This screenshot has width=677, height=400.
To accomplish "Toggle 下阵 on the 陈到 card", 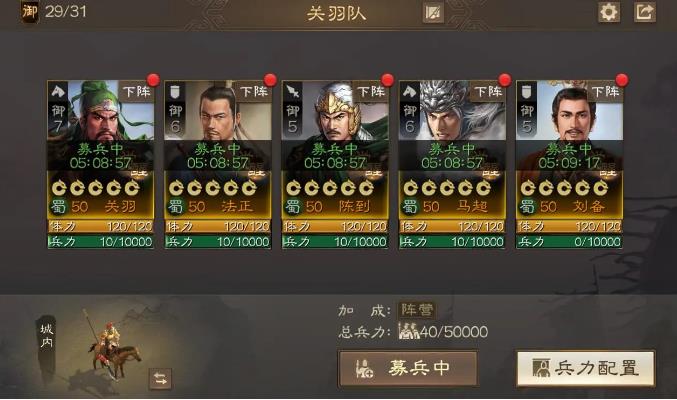I will click(371, 92).
